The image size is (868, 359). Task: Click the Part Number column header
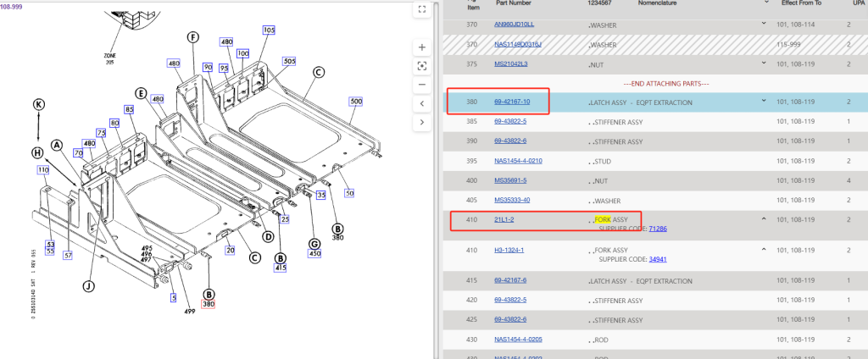[x=513, y=3]
